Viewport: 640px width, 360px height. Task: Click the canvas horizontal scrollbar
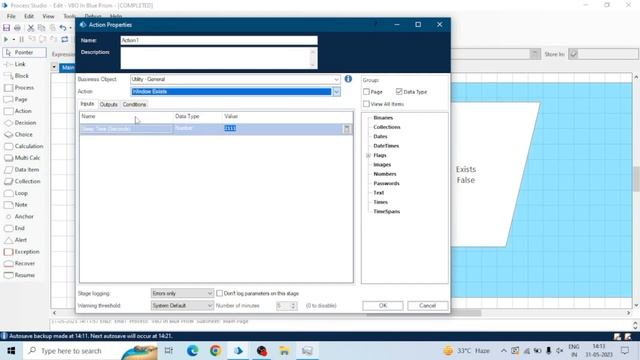[424, 313]
